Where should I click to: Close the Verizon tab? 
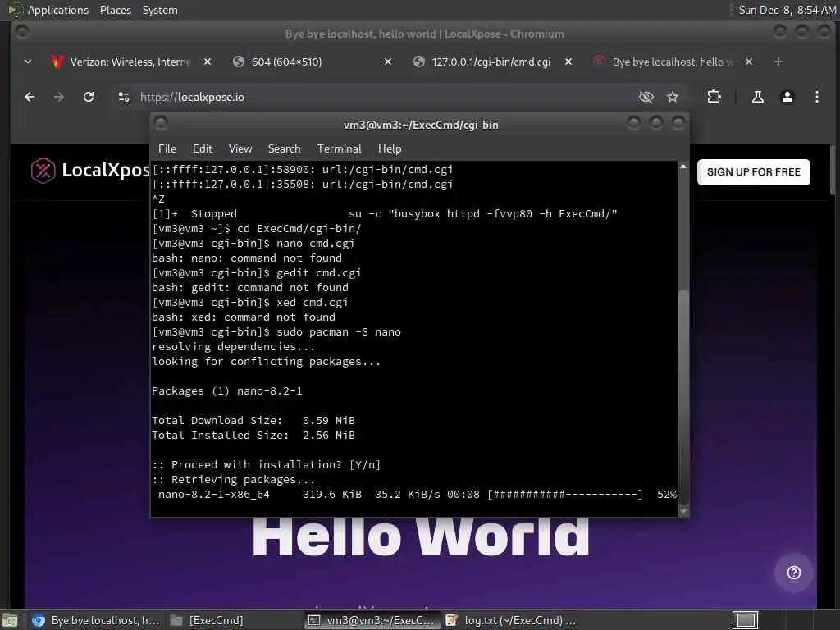pyautogui.click(x=208, y=62)
